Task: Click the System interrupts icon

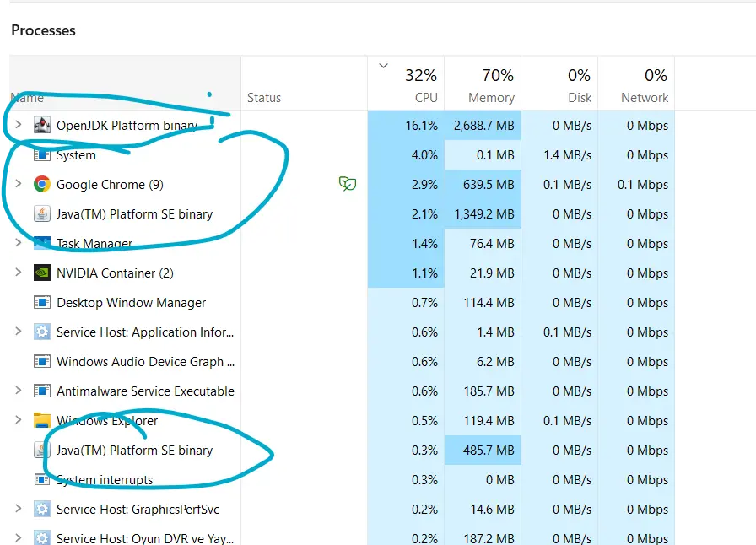Action: [x=42, y=479]
